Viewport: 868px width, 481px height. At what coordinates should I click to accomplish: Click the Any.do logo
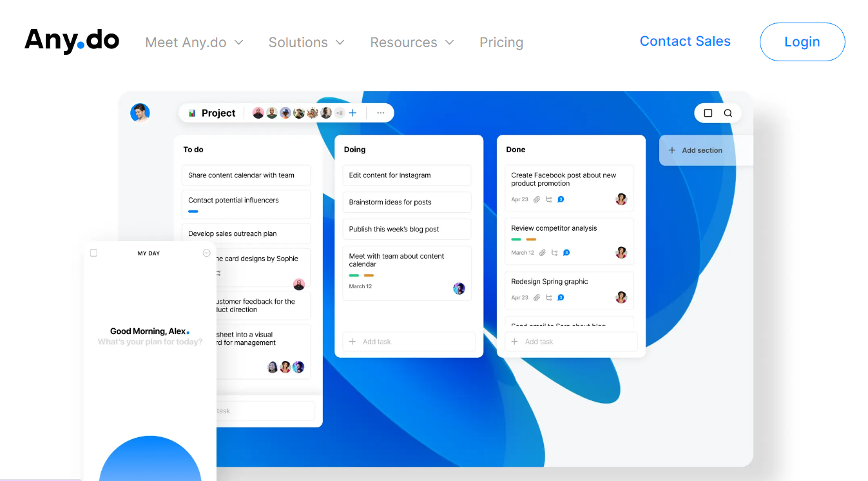click(72, 41)
